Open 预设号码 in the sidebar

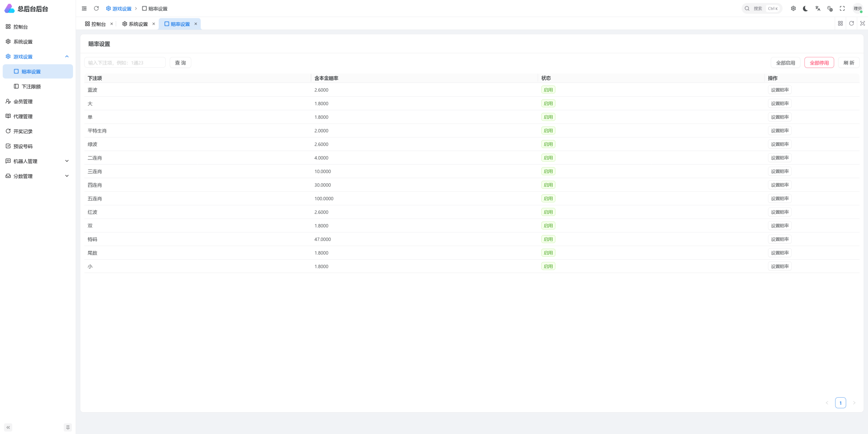(38, 146)
